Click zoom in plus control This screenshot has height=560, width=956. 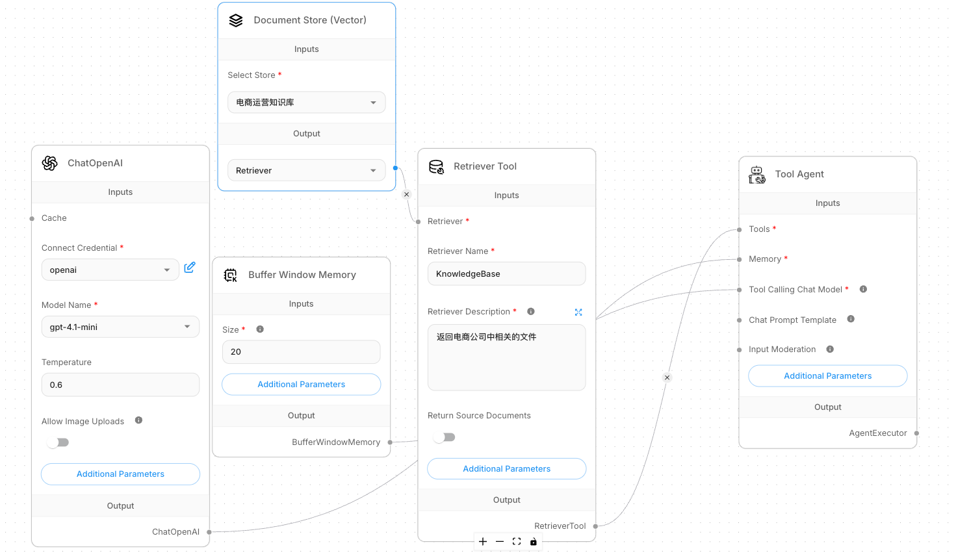[483, 541]
